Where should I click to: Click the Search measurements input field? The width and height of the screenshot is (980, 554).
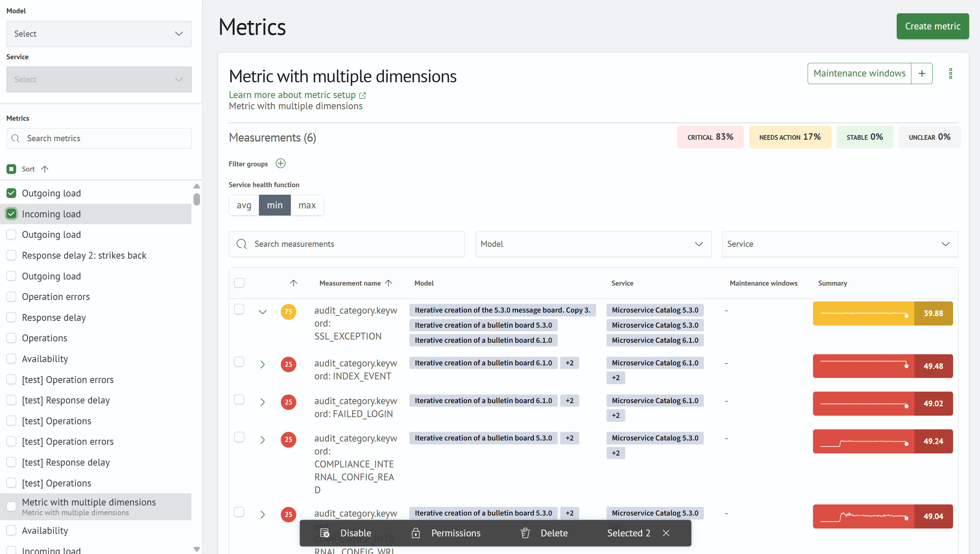[x=347, y=244]
